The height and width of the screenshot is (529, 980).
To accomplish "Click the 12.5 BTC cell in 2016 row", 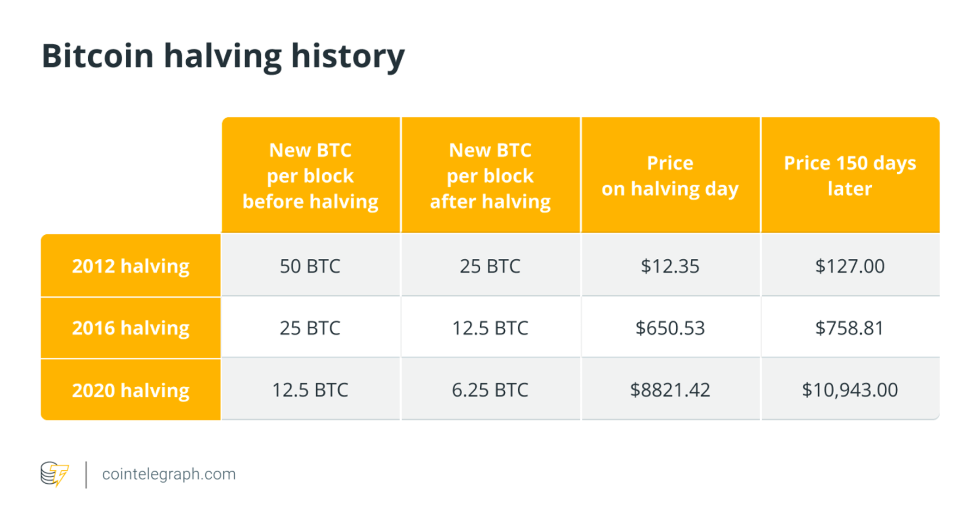I will [490, 328].
